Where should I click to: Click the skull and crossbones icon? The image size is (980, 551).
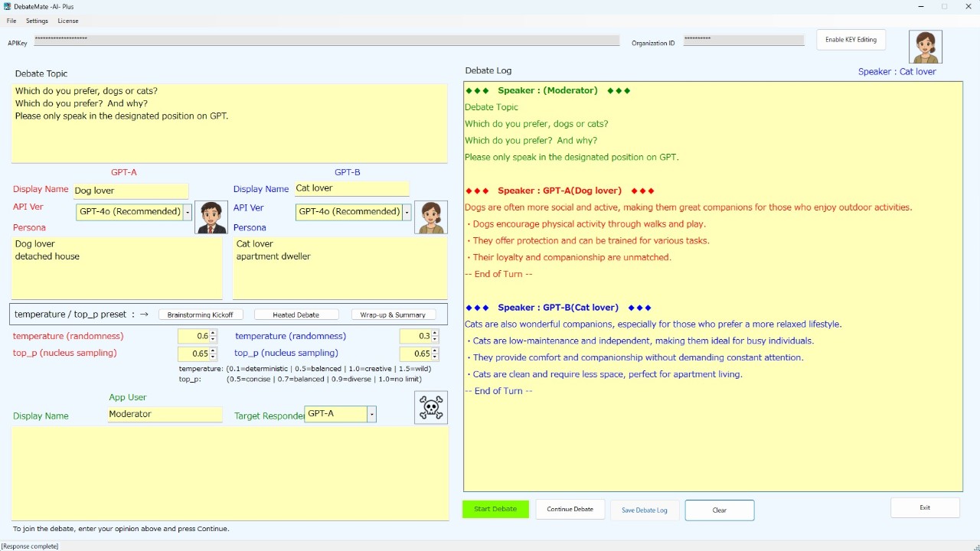click(430, 407)
